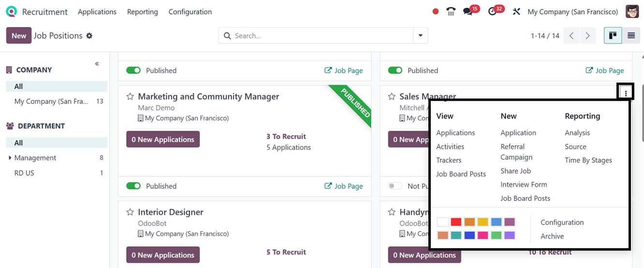Open the Reporting menu
Image resolution: width=644 pixels, height=268 pixels.
143,12
